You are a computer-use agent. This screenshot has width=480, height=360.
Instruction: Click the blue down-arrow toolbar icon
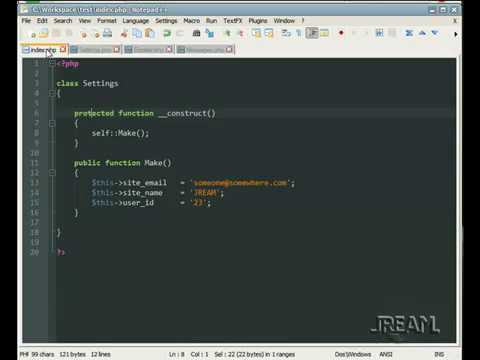pyautogui.click(x=435, y=33)
